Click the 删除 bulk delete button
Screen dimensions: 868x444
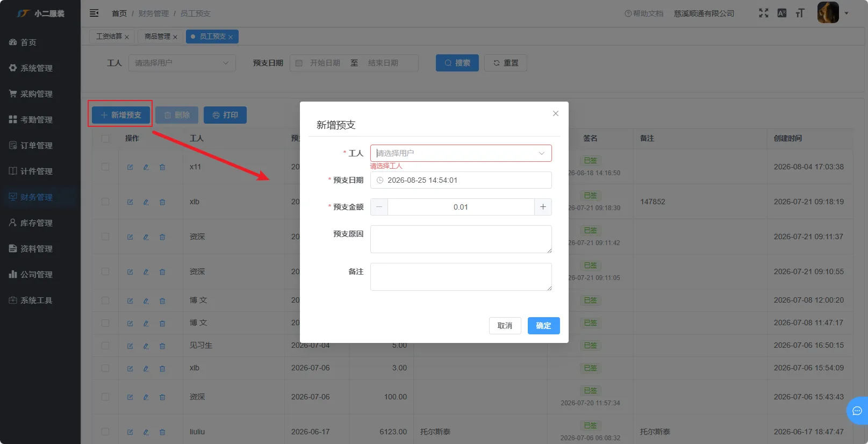pos(177,115)
